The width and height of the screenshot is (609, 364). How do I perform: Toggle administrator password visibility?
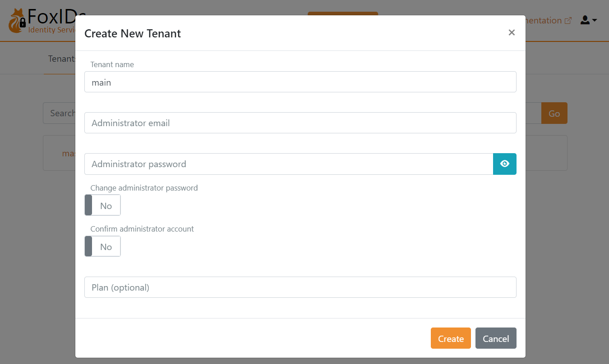[504, 164]
